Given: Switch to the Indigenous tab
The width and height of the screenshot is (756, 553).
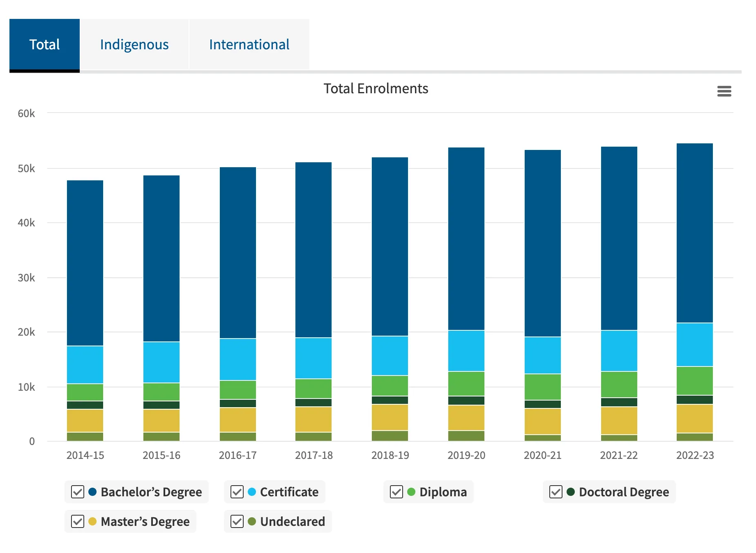Looking at the screenshot, I should 134,44.
